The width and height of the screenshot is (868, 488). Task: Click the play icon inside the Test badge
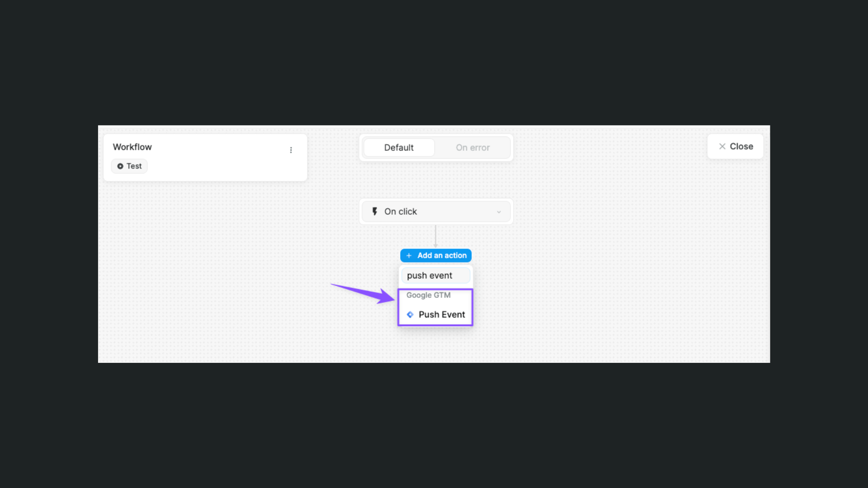point(120,166)
